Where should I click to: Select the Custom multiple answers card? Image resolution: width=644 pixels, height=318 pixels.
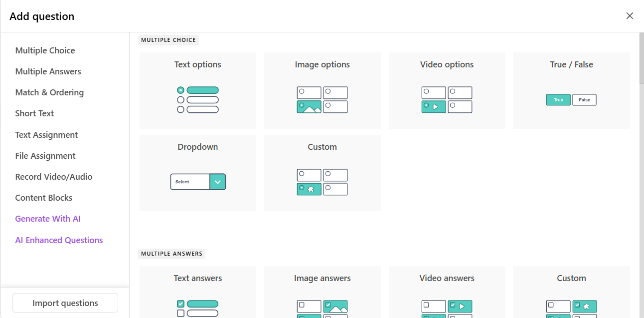[571, 292]
